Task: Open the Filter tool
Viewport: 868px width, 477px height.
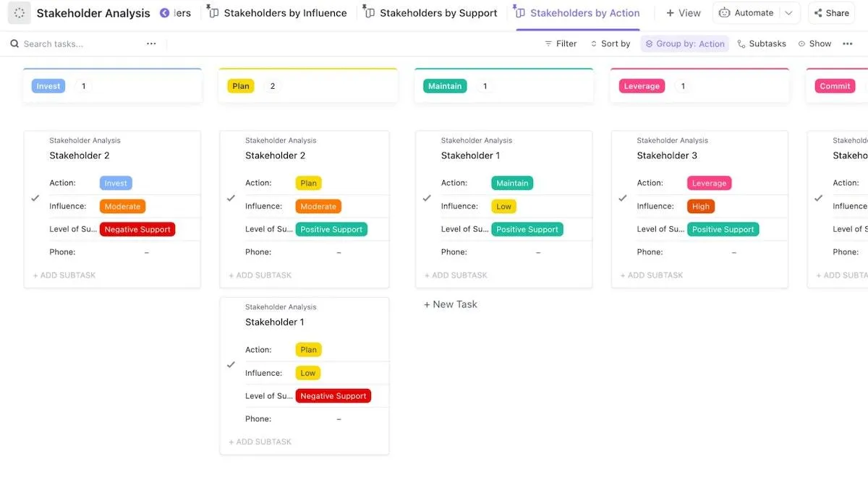Action: pos(561,44)
